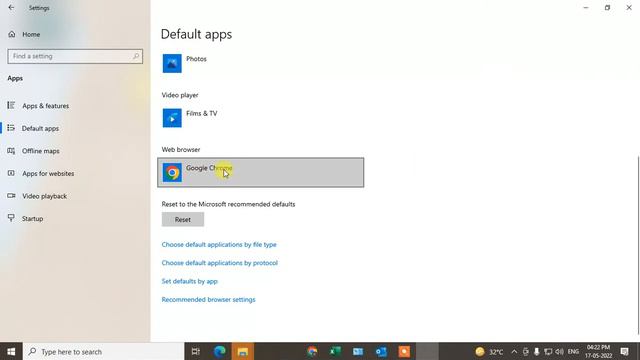Click the vertical scrollbar in Default apps
The height and width of the screenshot is (360, 640).
(x=638, y=245)
